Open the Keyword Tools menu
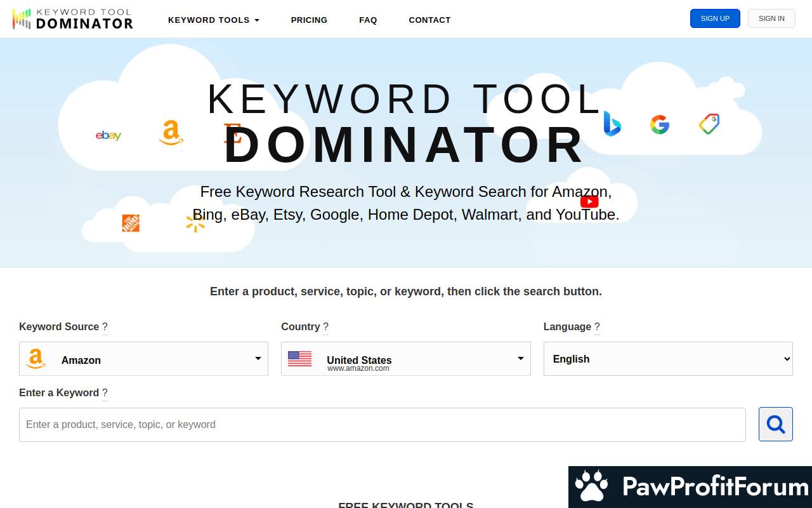Screen dimensions: 812x508 [x=214, y=20]
